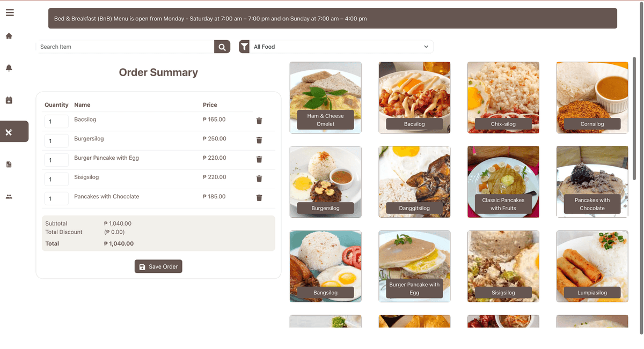
Task: Open the hamburger menu icon
Action: 10,12
